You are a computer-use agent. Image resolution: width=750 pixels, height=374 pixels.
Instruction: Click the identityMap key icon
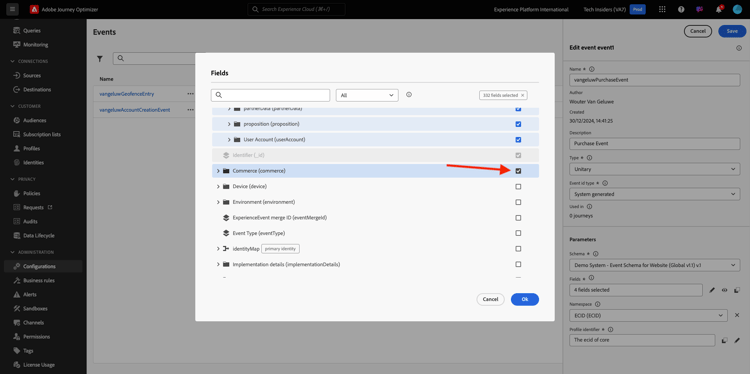pyautogui.click(x=226, y=249)
